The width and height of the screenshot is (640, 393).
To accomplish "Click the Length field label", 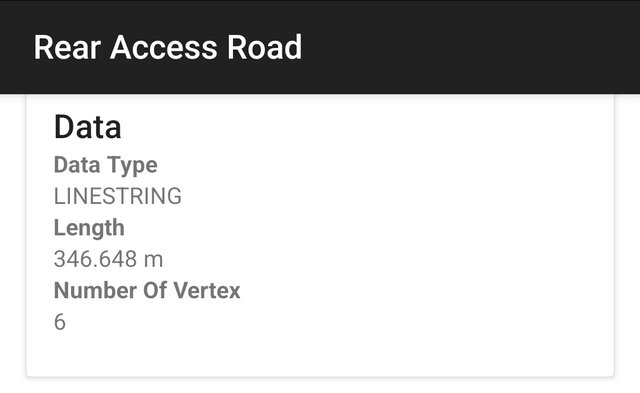I will coord(89,228).
